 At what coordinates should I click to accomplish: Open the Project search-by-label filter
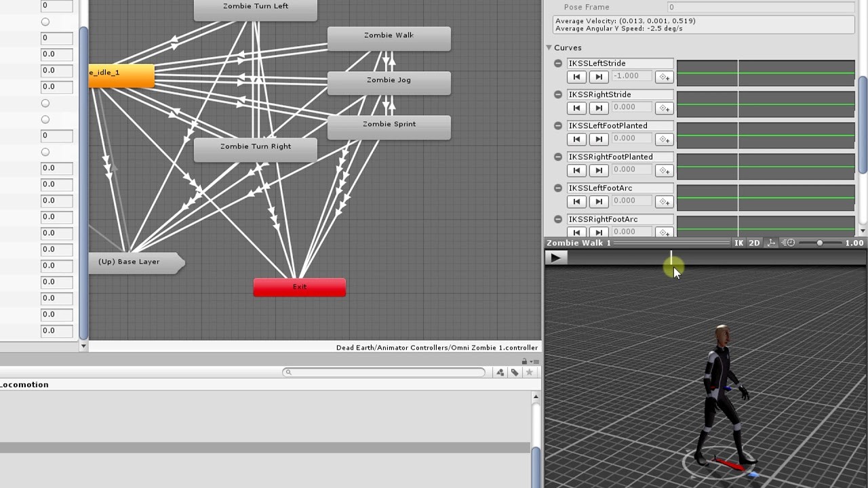click(515, 372)
